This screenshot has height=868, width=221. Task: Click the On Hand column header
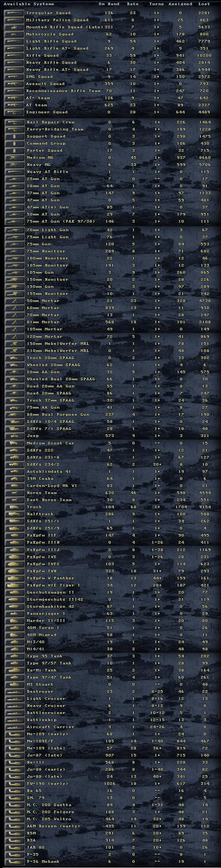109,4
